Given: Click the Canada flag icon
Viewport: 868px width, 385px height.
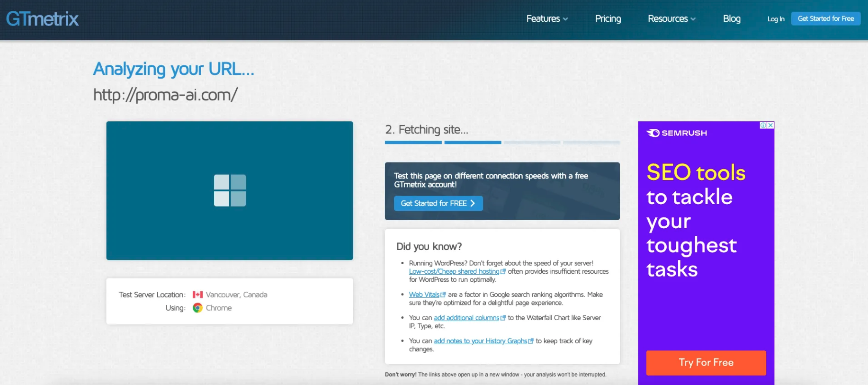Looking at the screenshot, I should [x=197, y=295].
